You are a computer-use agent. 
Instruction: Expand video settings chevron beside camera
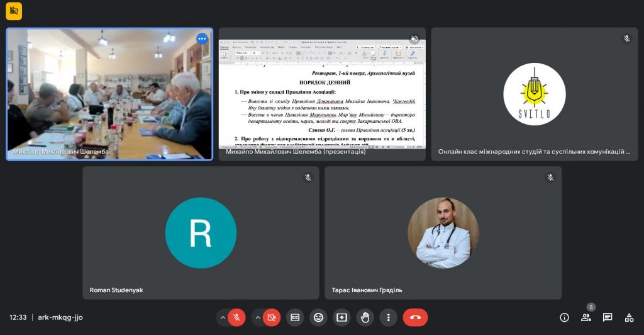[257, 317]
